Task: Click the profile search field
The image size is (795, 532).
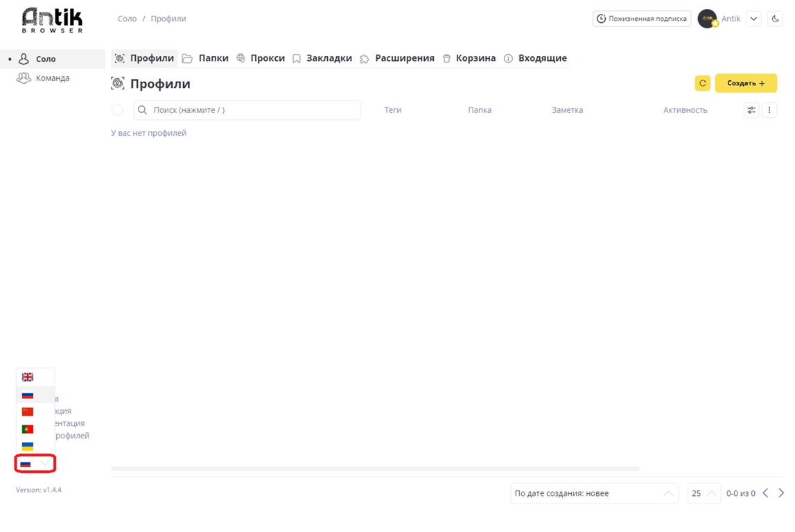Action: (x=247, y=110)
